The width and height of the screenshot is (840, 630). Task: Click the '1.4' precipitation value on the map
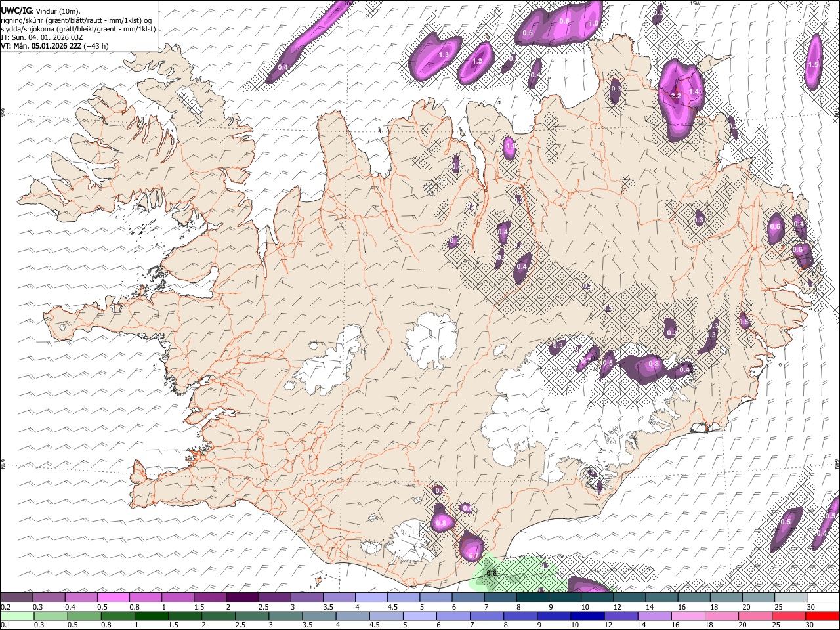(694, 92)
